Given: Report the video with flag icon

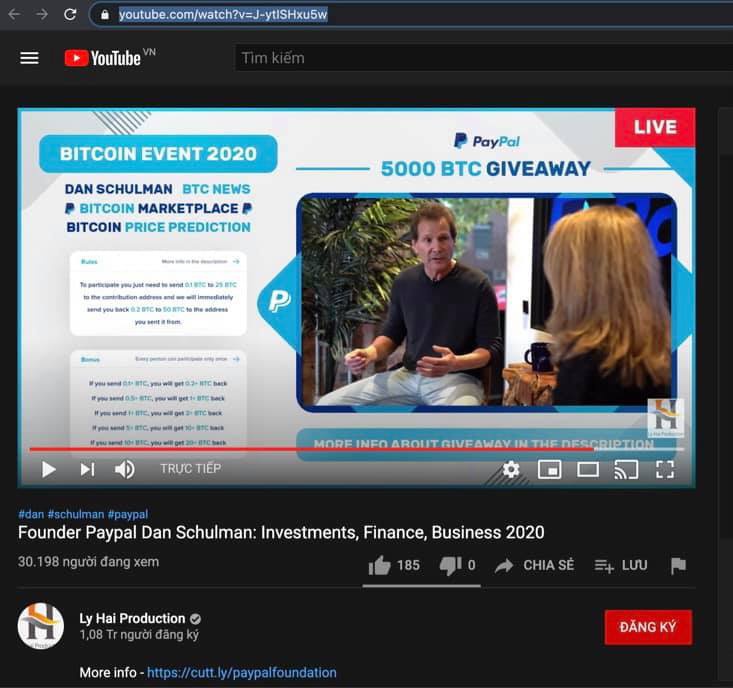Looking at the screenshot, I should coord(678,566).
